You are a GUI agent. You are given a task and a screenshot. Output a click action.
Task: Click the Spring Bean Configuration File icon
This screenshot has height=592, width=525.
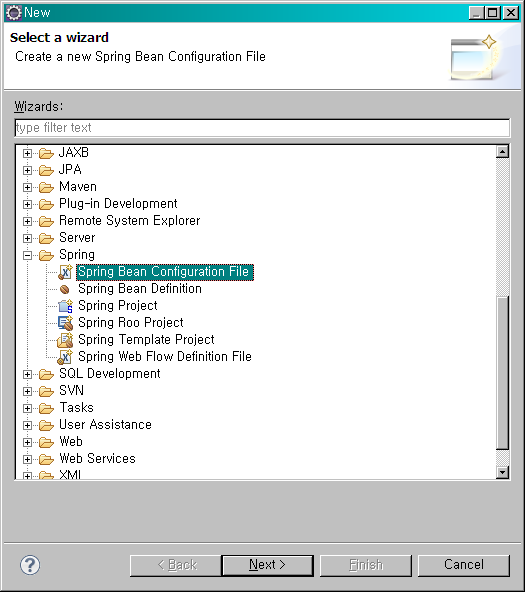65,272
